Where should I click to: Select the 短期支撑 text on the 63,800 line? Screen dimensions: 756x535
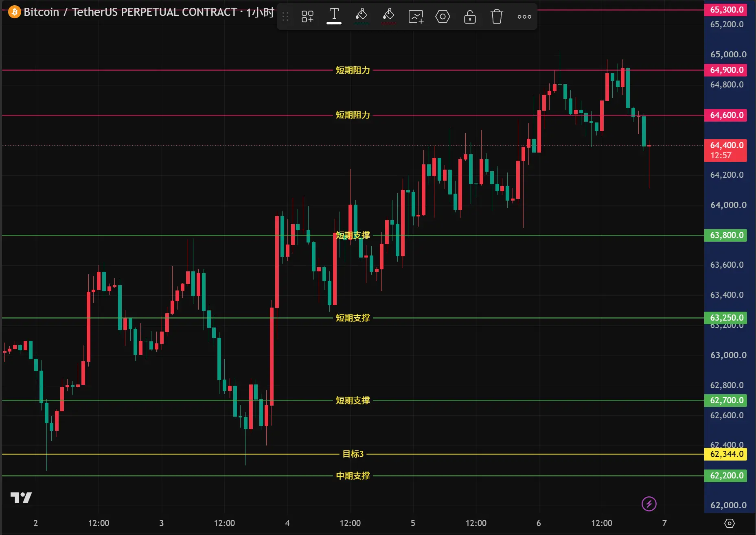click(x=353, y=235)
